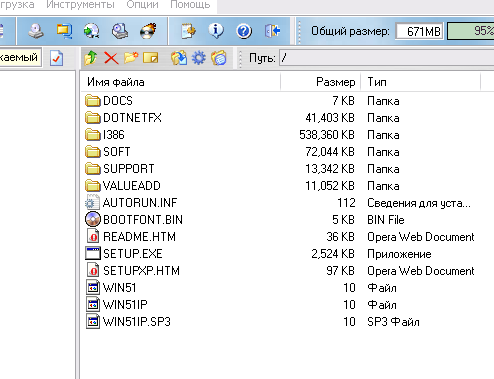Click the extract files folder icon
494x379 pixels.
tap(179, 58)
